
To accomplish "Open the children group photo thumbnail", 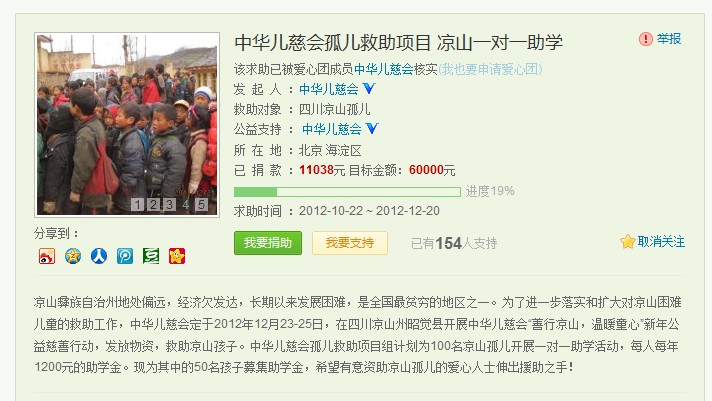I will (127, 124).
